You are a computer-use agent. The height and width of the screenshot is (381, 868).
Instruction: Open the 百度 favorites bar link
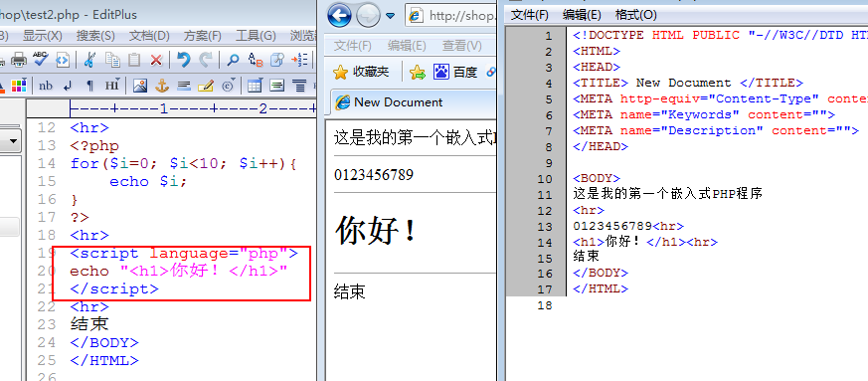click(x=455, y=72)
